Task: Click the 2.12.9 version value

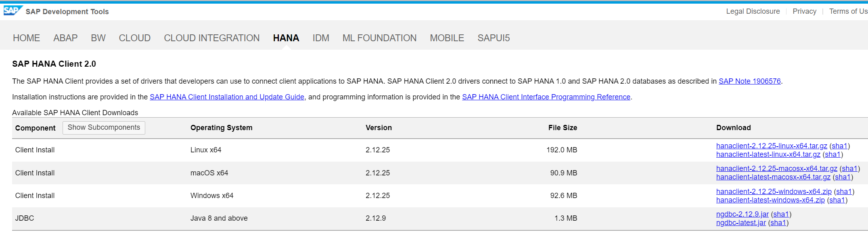Action: [x=376, y=218]
